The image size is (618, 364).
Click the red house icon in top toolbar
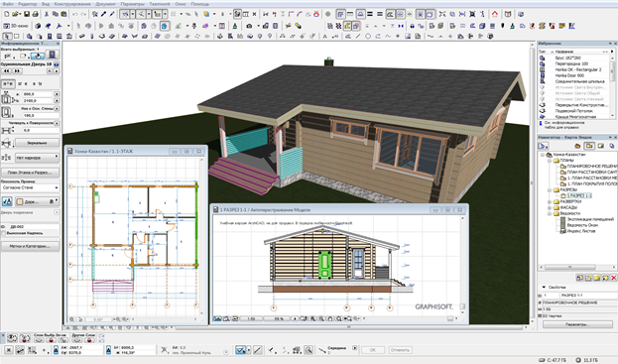[x=495, y=14]
